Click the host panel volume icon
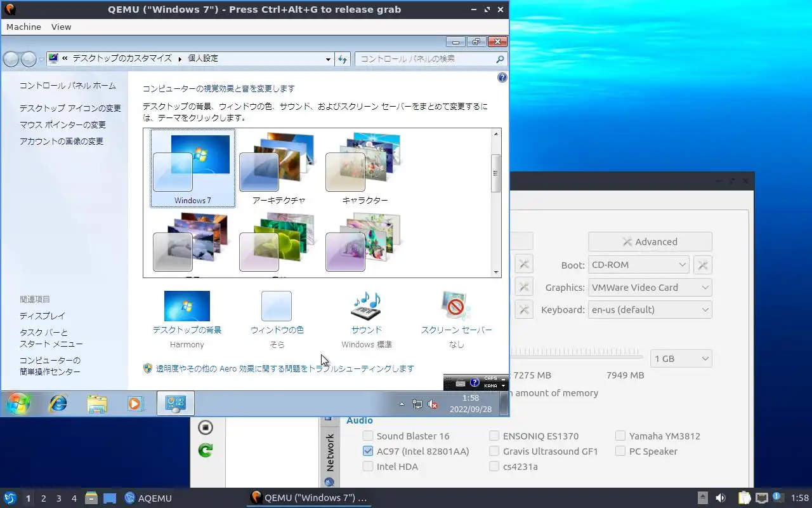812x508 pixels. coord(721,498)
